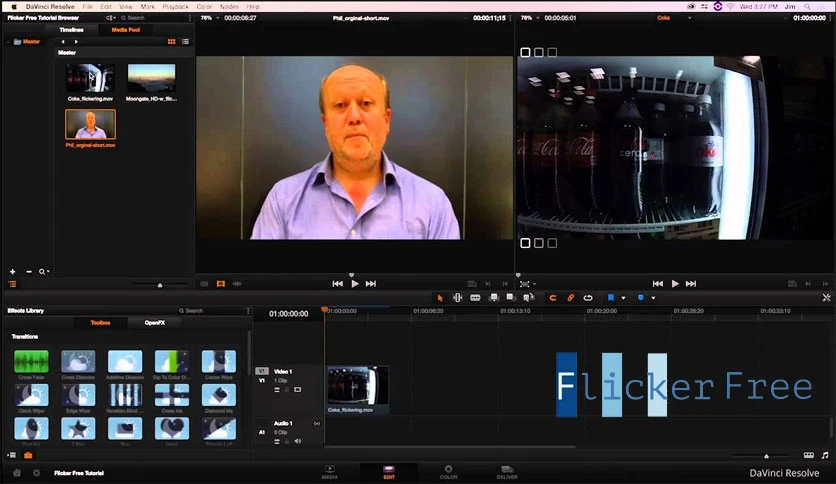Adjust timeline zoom slider
836x484 pixels.
tap(766, 456)
